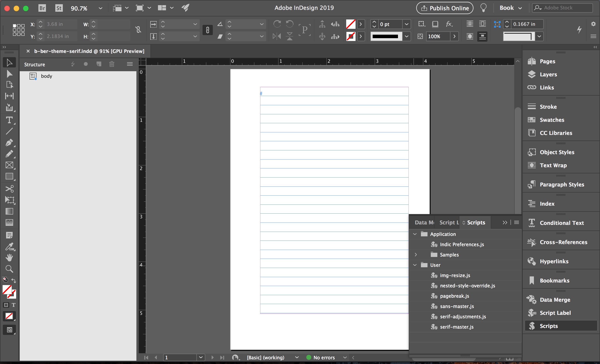This screenshot has height=364, width=600.
Task: Open the preflight profile [Basic] (working) dropdown
Action: tap(297, 357)
